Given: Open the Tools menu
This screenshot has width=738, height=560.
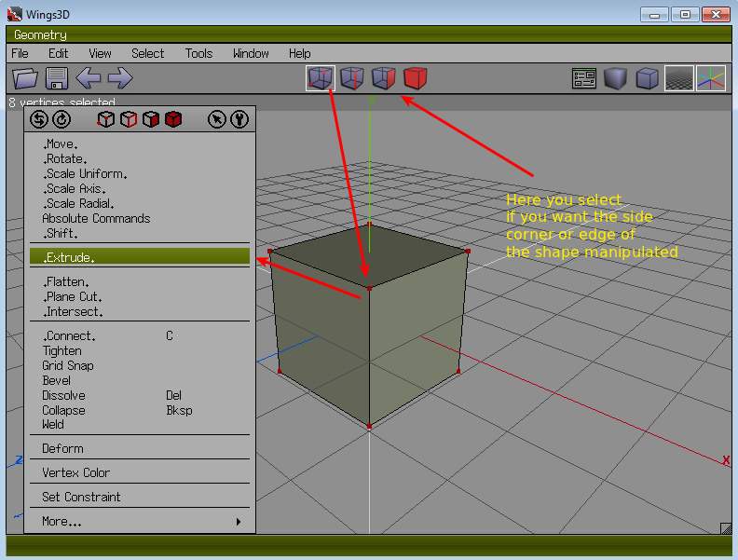Looking at the screenshot, I should [198, 53].
